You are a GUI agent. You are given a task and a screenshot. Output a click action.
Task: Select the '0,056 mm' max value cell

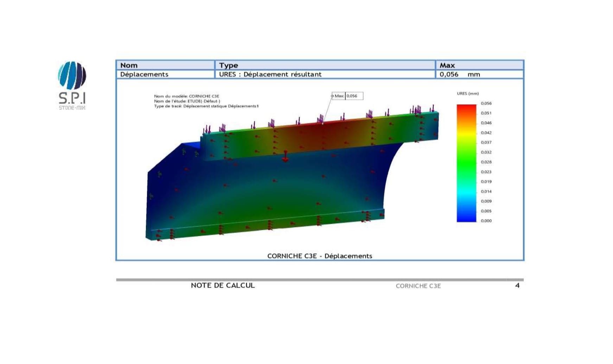(479, 74)
